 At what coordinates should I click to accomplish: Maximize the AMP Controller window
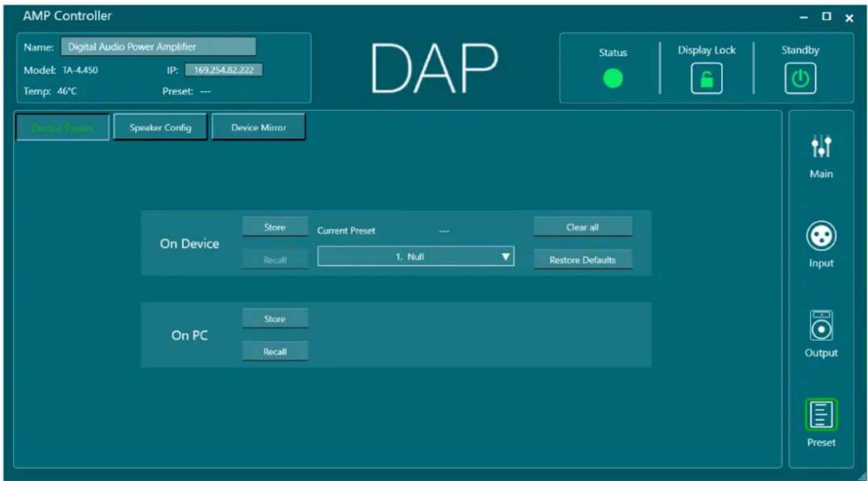coord(826,17)
